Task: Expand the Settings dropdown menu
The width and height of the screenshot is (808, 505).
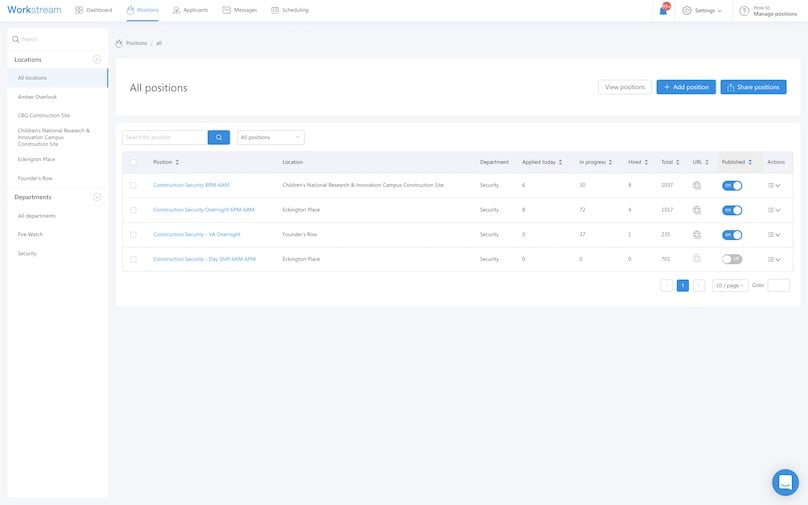Action: [701, 10]
